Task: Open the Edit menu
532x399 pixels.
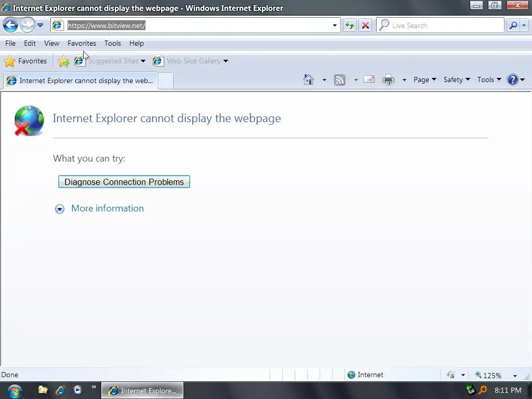Action: click(x=30, y=44)
